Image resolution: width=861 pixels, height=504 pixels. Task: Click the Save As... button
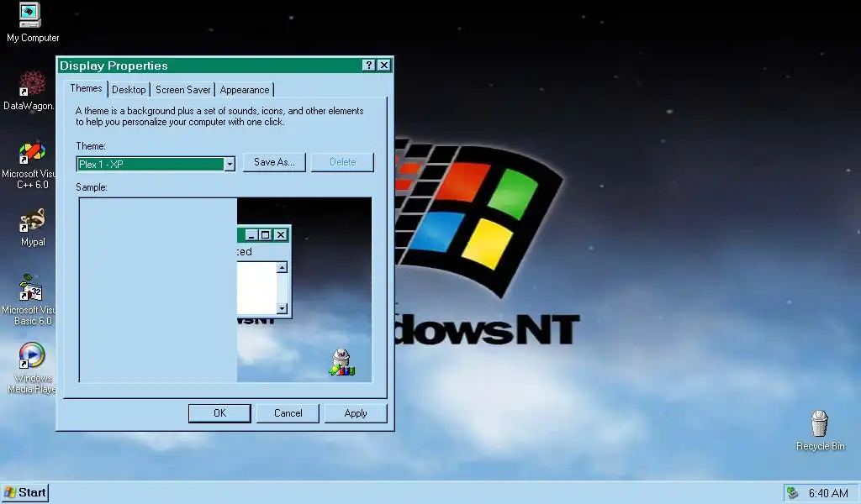pyautogui.click(x=274, y=162)
